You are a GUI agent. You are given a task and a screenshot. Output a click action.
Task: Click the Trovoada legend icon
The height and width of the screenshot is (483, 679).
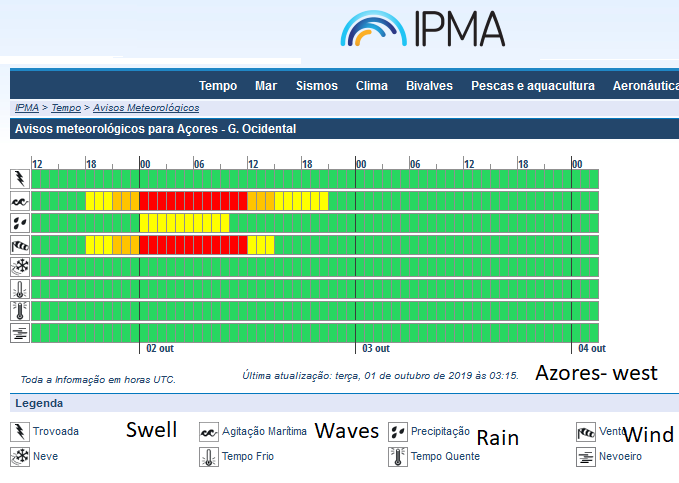tap(20, 432)
